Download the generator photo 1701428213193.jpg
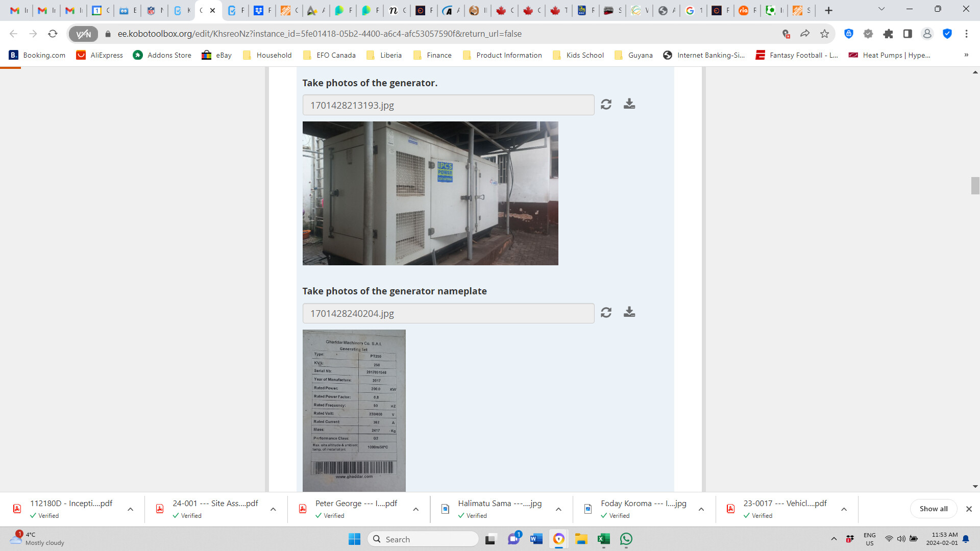Viewport: 980px width, 551px height. (629, 104)
